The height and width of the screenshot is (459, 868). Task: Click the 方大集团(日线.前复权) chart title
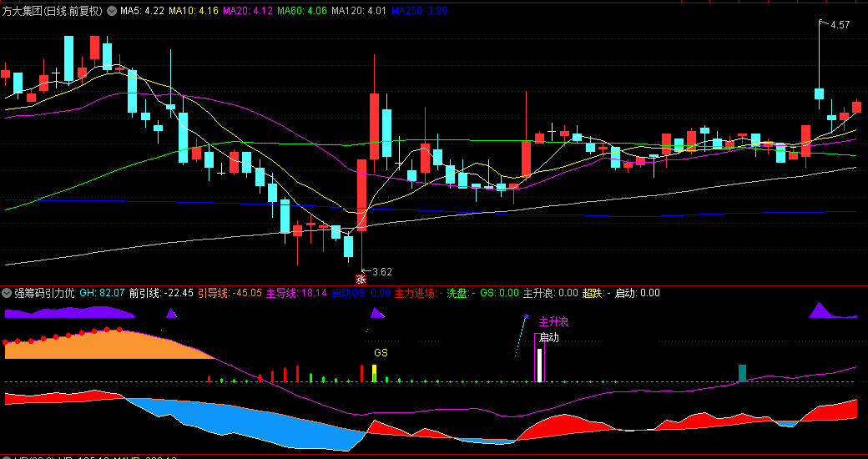(53, 11)
